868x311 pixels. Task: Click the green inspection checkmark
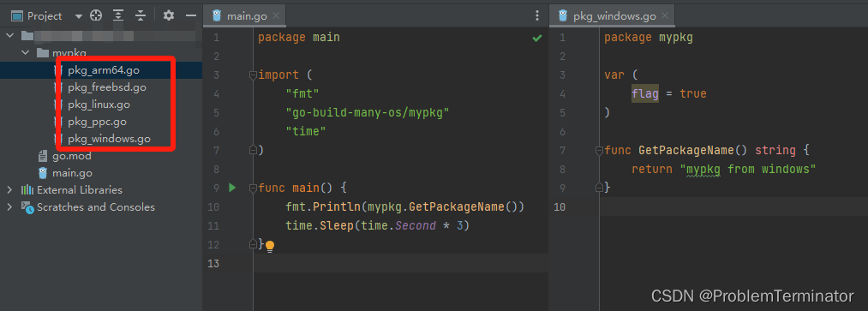536,39
